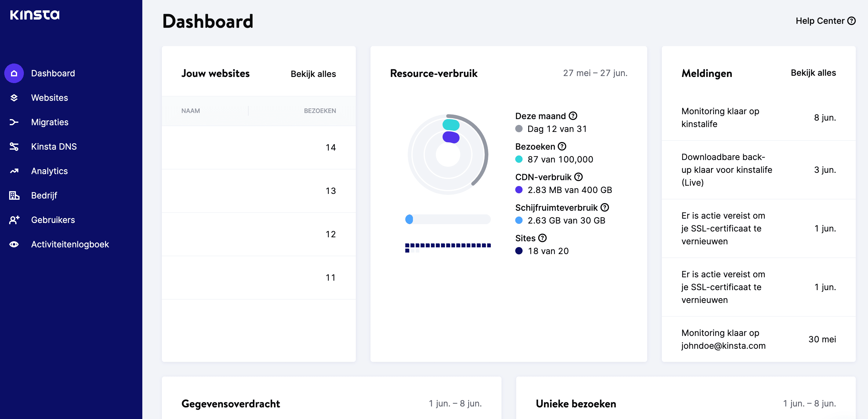The image size is (868, 419).
Task: Click the disk usage progress bar
Action: pos(448,220)
